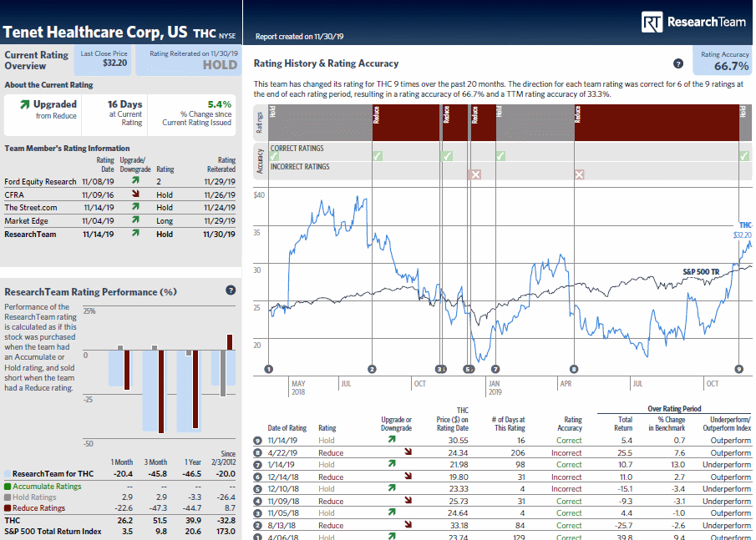Click the HOLD rating reiterated label
This screenshot has width=756, height=540.
[220, 65]
